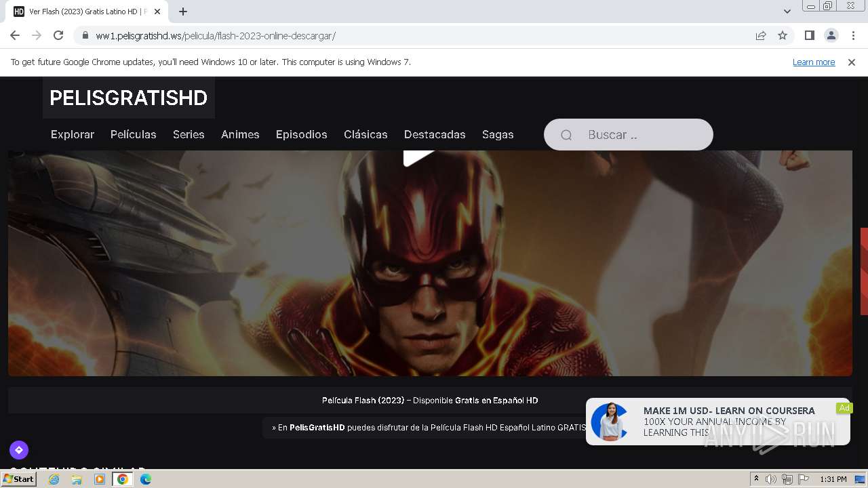Viewport: 868px width, 488px height.
Task: Go to PELISGRATISHD home logo
Action: (128, 98)
